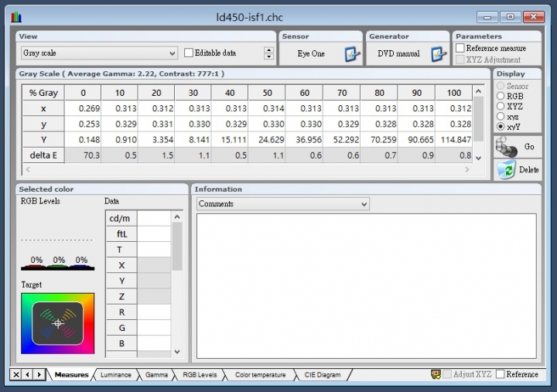
Task: Select the 100 % Gray column header
Action: click(x=453, y=93)
